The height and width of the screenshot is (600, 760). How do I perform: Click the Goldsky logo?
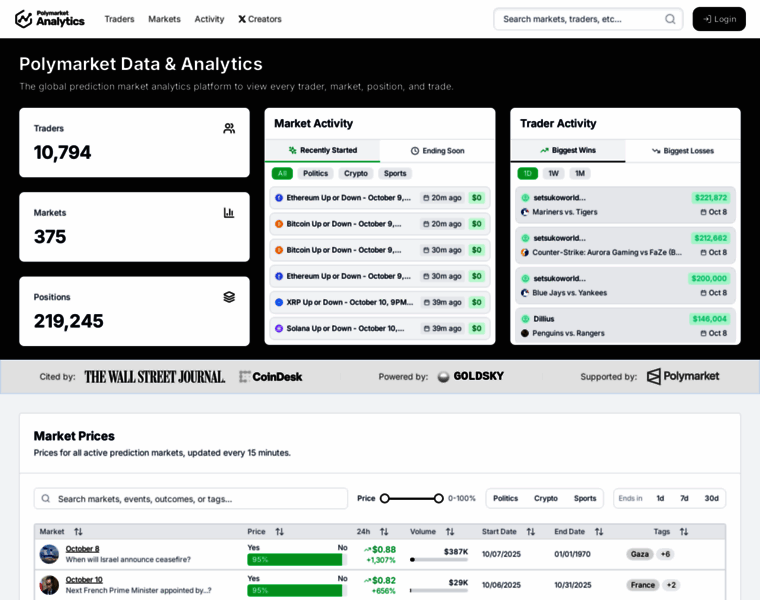point(471,376)
